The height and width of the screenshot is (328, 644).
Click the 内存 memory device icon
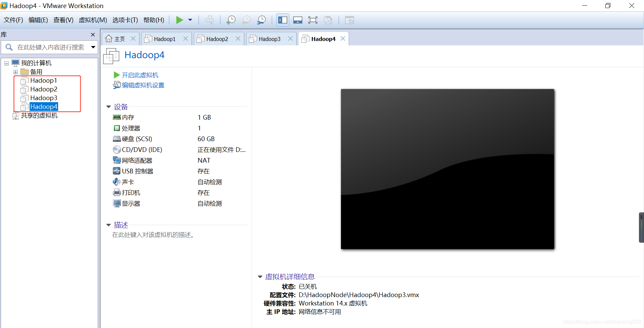click(x=117, y=117)
